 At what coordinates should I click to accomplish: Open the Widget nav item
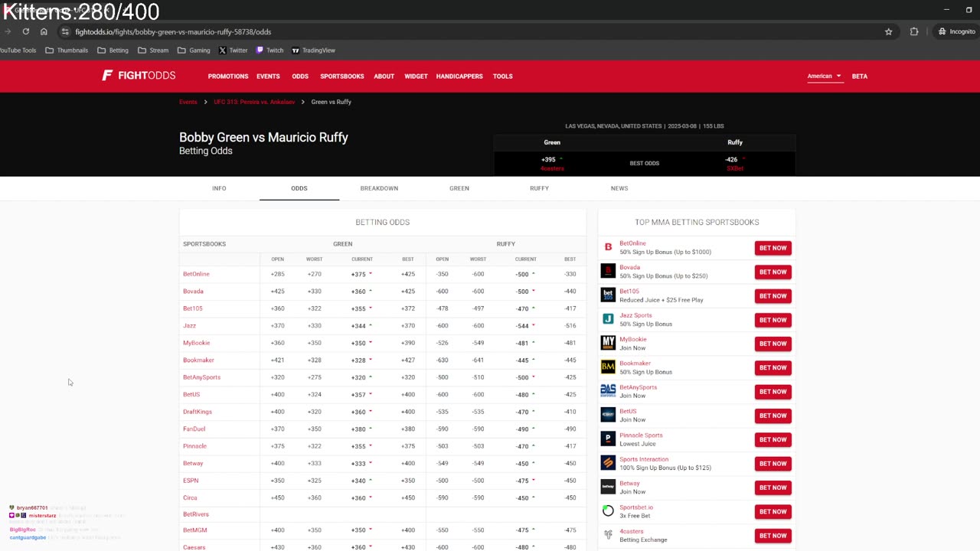click(x=416, y=76)
